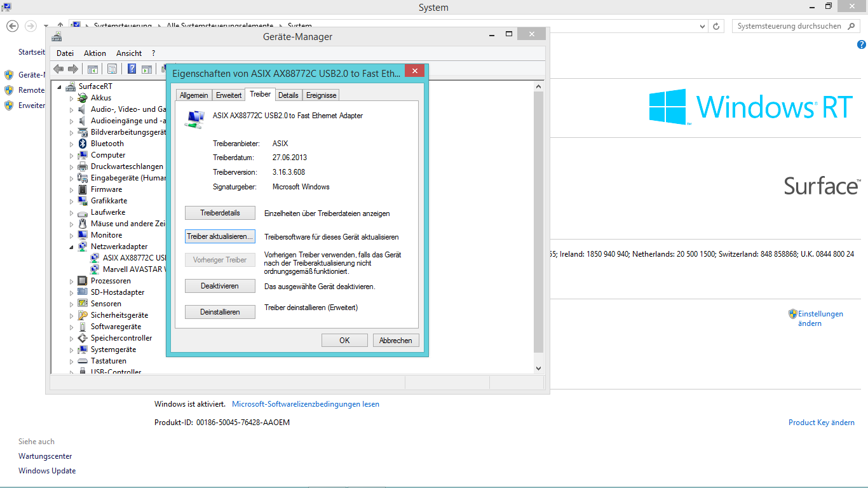Viewport: 868px width, 488px height.
Task: Click Treiber aktualisieren... button
Action: click(x=220, y=236)
